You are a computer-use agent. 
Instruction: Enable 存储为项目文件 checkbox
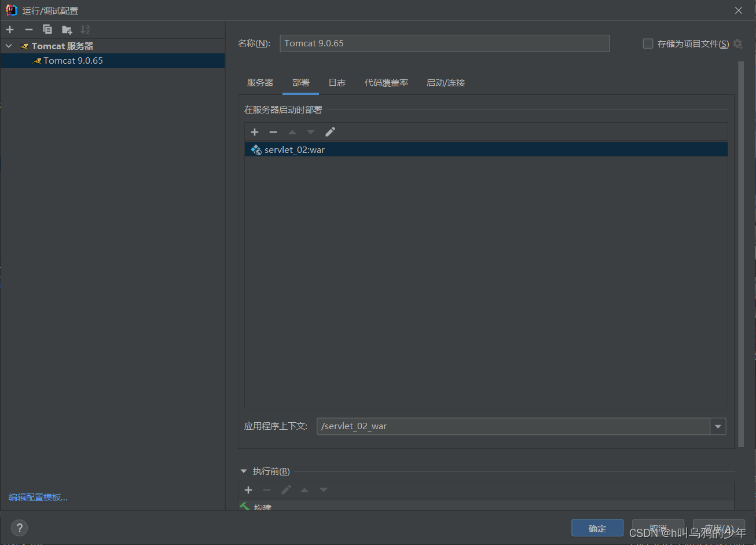[x=648, y=43]
